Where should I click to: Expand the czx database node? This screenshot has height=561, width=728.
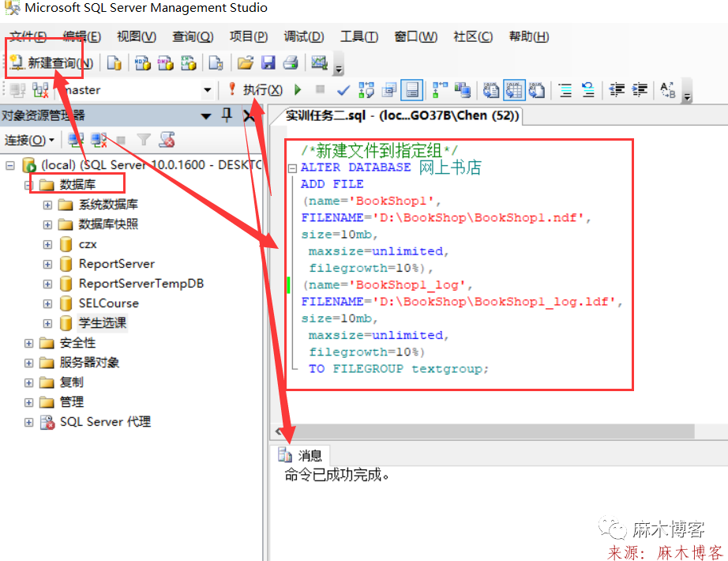coord(47,244)
